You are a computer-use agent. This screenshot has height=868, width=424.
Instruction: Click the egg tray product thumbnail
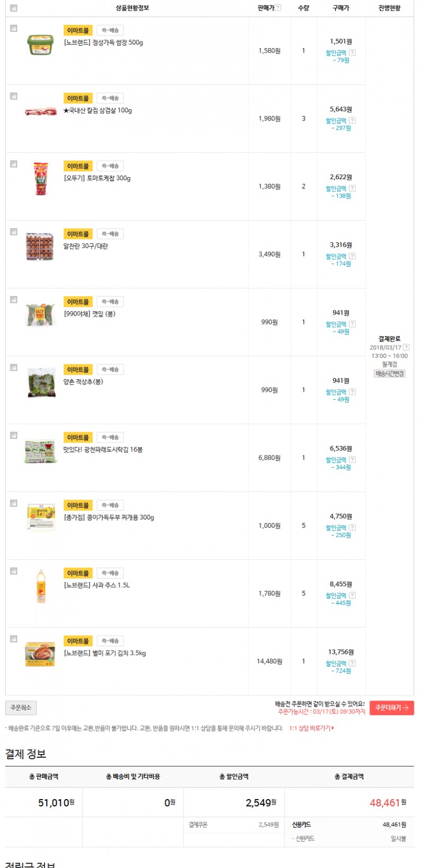point(40,247)
